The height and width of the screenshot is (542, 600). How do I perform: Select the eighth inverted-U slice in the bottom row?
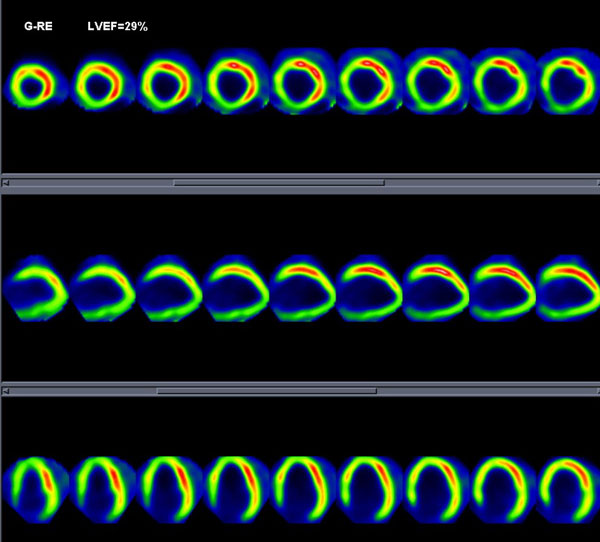click(502, 490)
